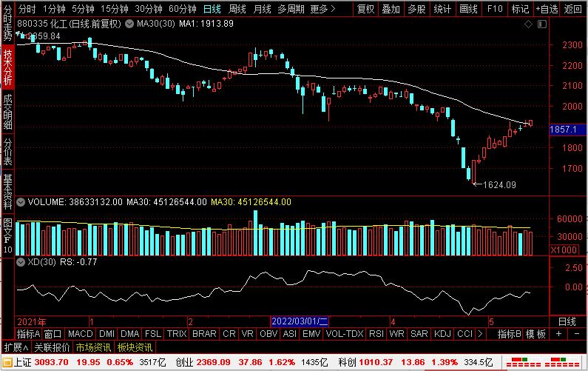Zoom in chart with plus button
The height and width of the screenshot is (371, 588).
[558, 333]
